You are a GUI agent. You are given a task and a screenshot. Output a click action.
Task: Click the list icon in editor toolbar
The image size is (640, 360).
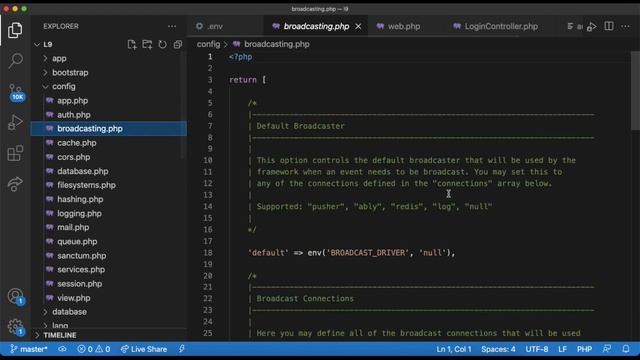[570, 27]
